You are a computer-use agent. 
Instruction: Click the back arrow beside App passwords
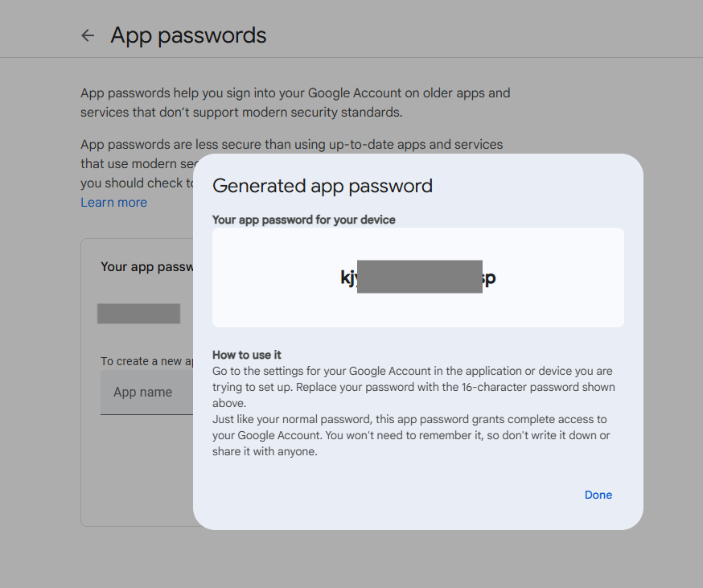(x=88, y=35)
